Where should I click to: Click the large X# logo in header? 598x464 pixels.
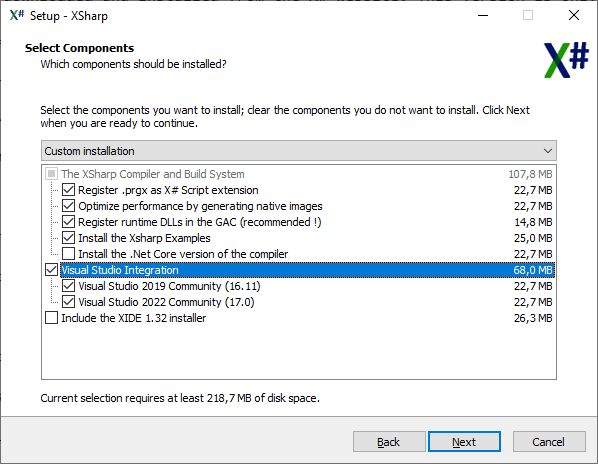566,60
